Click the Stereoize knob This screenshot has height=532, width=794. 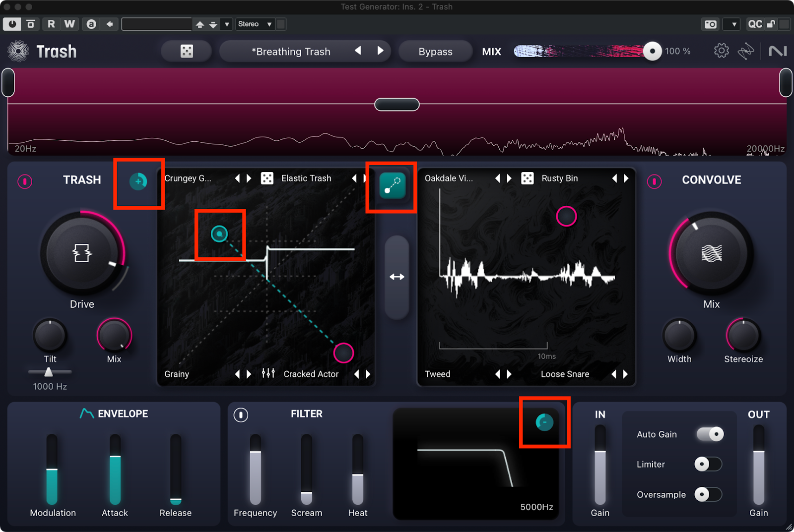point(743,336)
